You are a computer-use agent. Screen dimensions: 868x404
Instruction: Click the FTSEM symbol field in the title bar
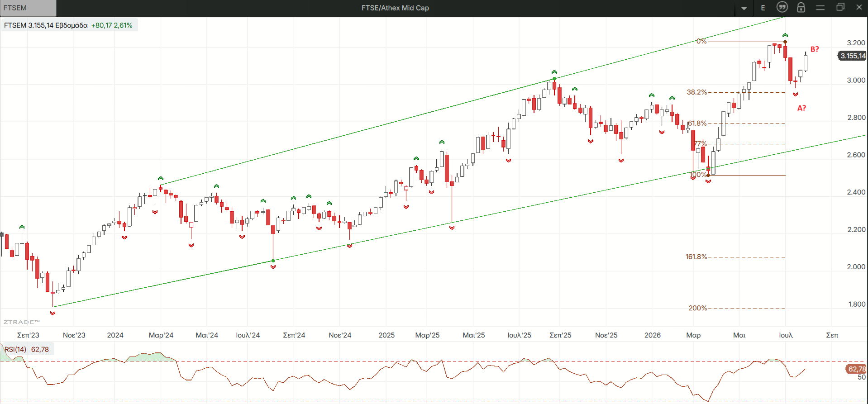point(28,8)
